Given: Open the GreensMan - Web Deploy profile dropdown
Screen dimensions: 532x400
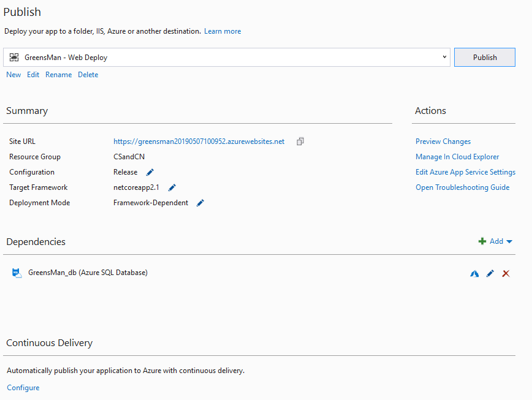Looking at the screenshot, I should click(444, 57).
